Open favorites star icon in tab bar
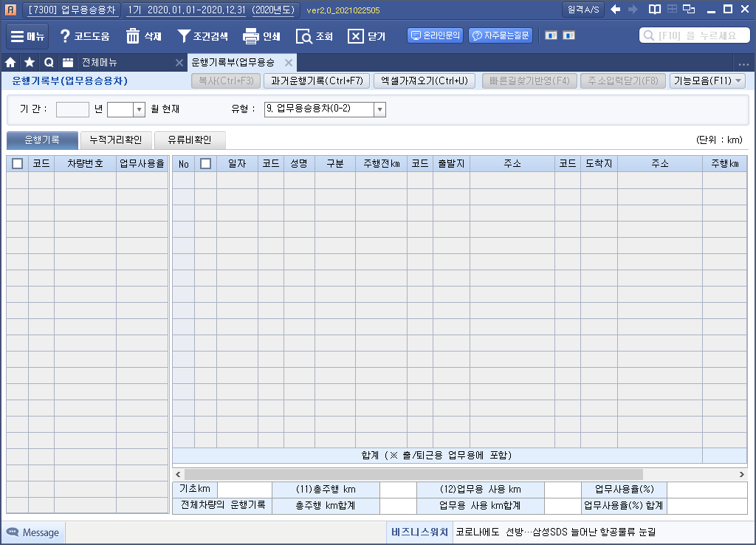The width and height of the screenshot is (756, 545). (29, 63)
